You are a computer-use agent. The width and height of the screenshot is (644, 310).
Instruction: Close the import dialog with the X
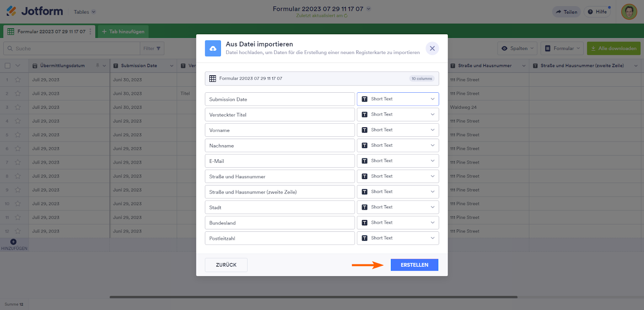432,48
